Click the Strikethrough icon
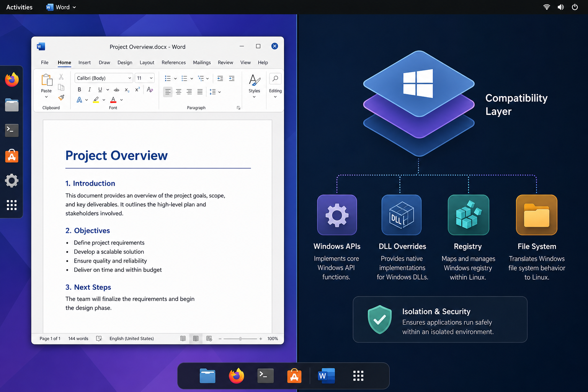This screenshot has width=588, height=392. tap(116, 90)
